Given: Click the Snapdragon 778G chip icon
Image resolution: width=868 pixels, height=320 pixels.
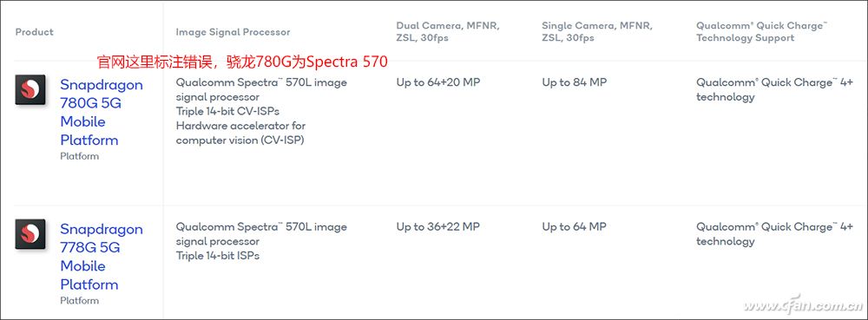Looking at the screenshot, I should click(30, 234).
